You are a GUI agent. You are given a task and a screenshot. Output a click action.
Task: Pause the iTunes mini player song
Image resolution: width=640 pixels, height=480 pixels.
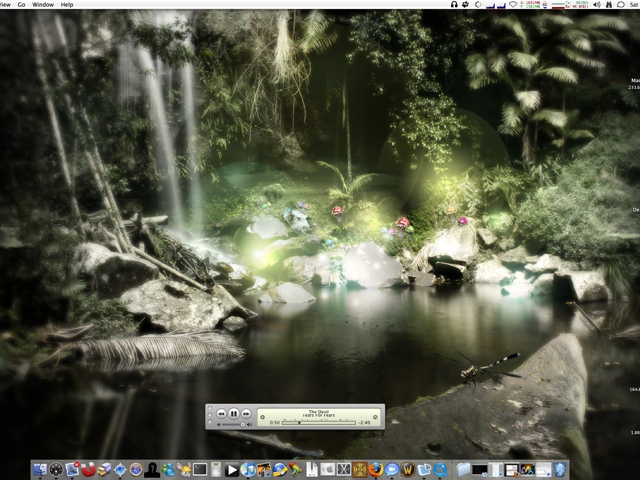coord(233,413)
